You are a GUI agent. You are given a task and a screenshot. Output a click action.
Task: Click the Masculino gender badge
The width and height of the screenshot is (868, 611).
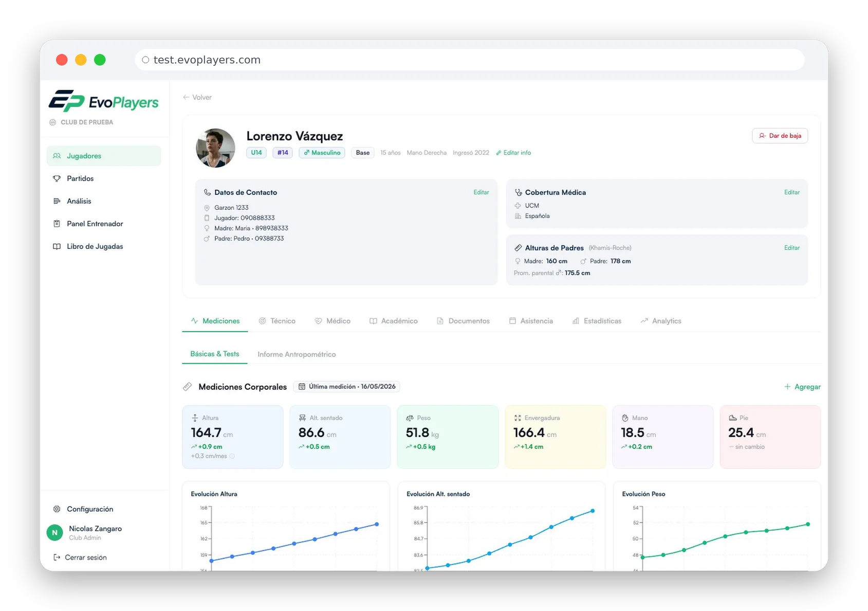[x=322, y=153]
